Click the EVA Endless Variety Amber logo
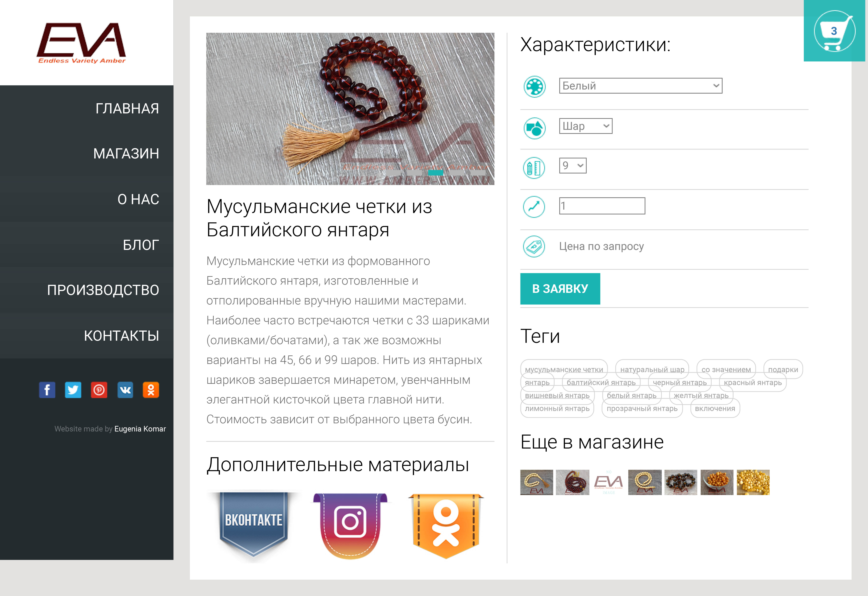Viewport: 868px width, 596px height. point(81,43)
